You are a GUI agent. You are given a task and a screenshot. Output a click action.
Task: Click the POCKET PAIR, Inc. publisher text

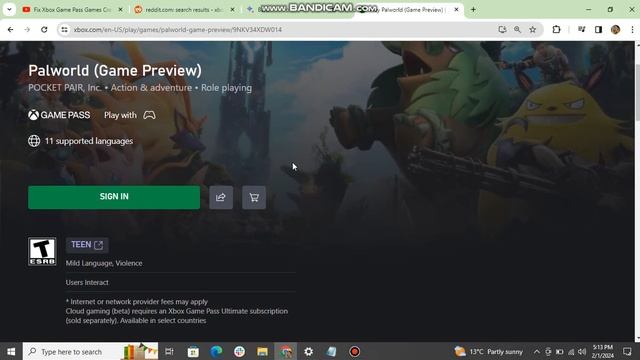pos(64,88)
